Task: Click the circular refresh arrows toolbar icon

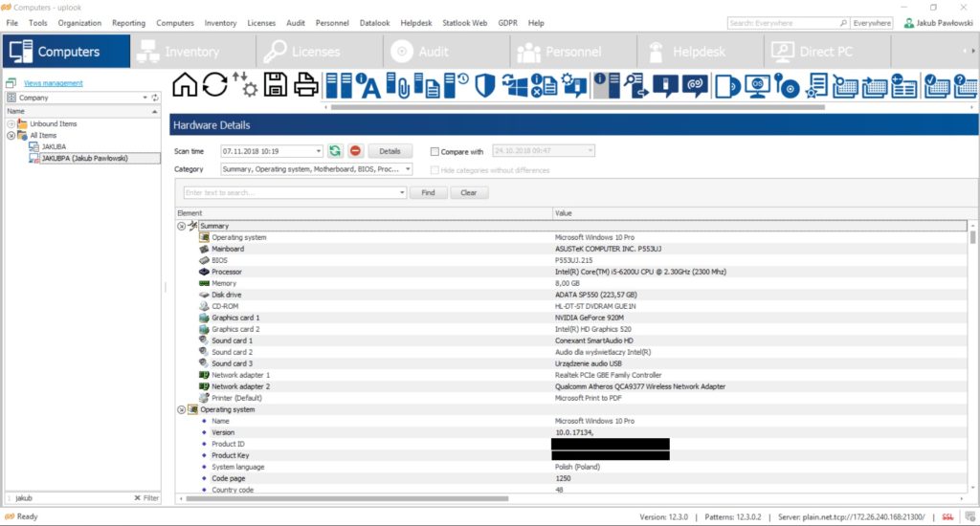Action: click(214, 85)
